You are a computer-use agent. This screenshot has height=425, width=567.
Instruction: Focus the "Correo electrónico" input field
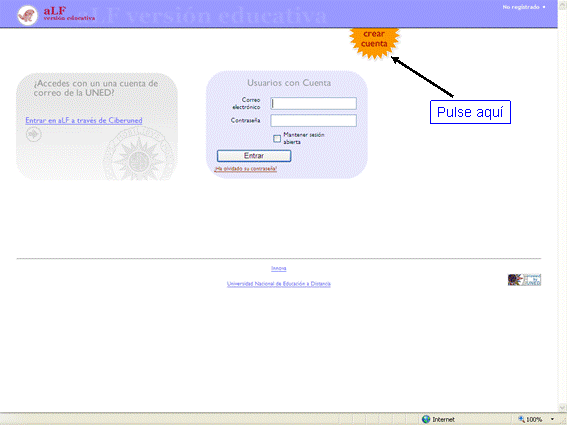314,103
